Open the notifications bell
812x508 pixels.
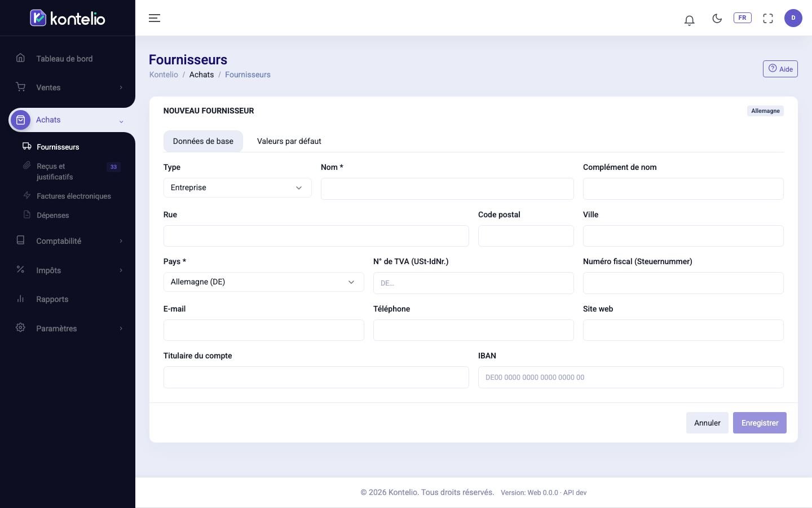(689, 20)
